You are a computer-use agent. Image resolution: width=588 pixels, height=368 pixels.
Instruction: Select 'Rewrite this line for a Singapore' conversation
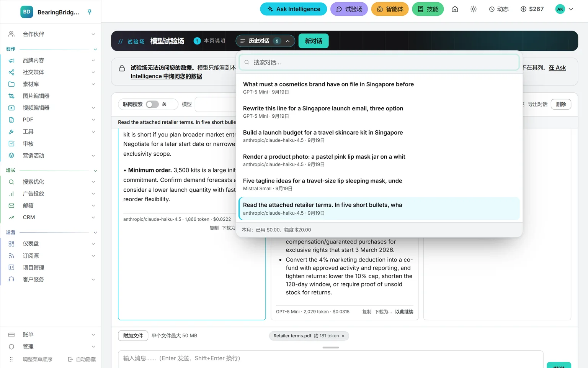[379, 112]
